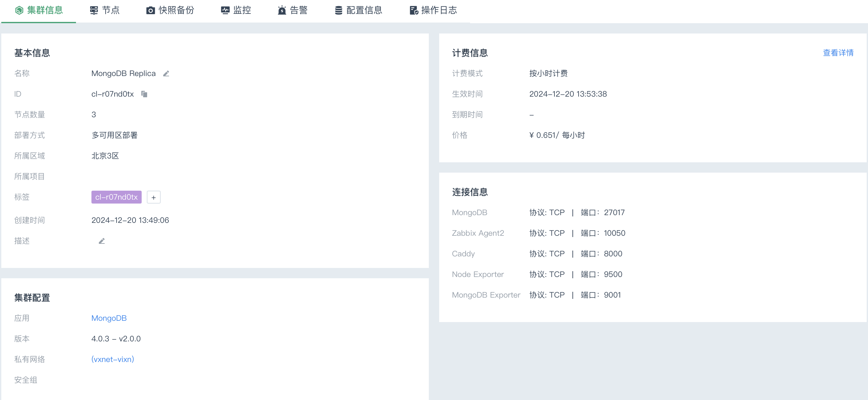Image resolution: width=868 pixels, height=400 pixels.
Task: Click the alarm siren icon
Action: 282,10
